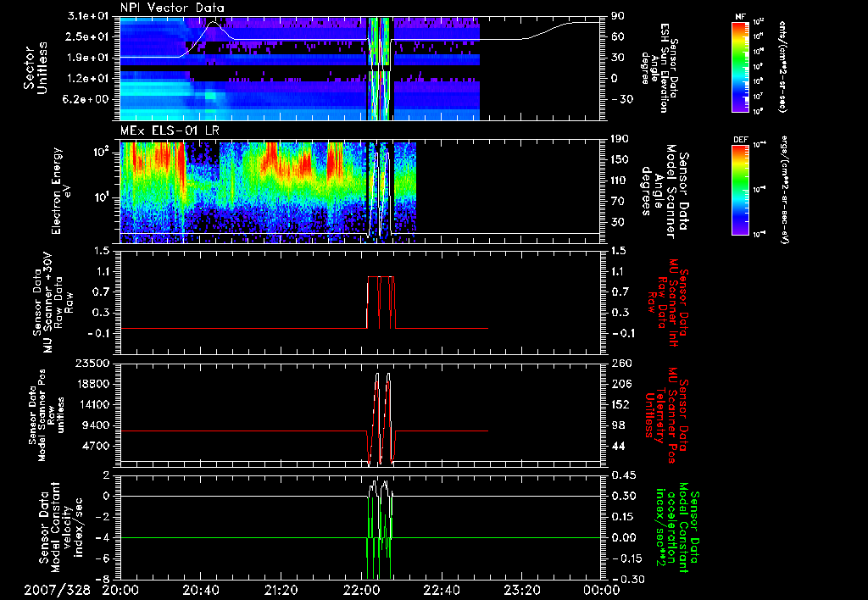Image resolution: width=868 pixels, height=600 pixels.
Task: Click the 'Model Scanner Angle degrees' axis title
Action: [665, 191]
